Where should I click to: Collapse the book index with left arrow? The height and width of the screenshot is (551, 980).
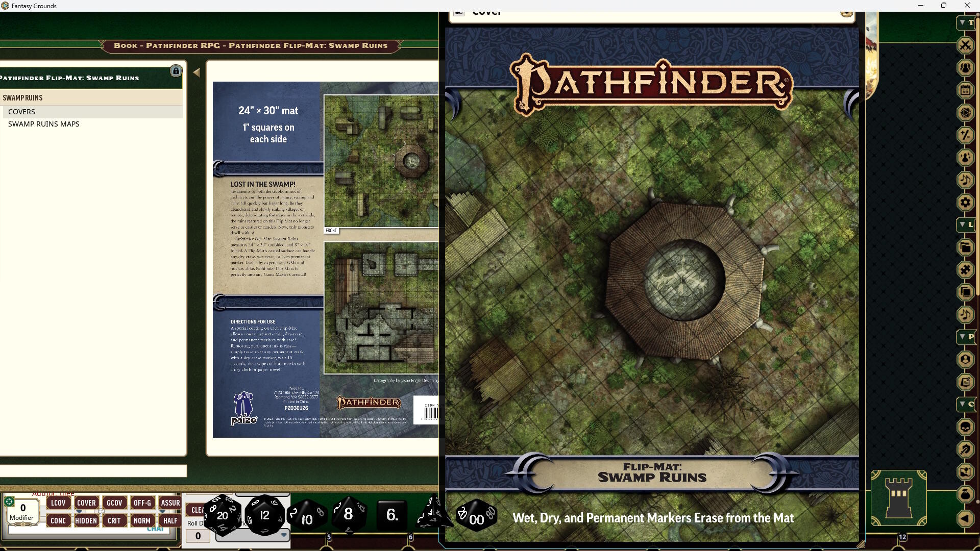[x=197, y=72]
